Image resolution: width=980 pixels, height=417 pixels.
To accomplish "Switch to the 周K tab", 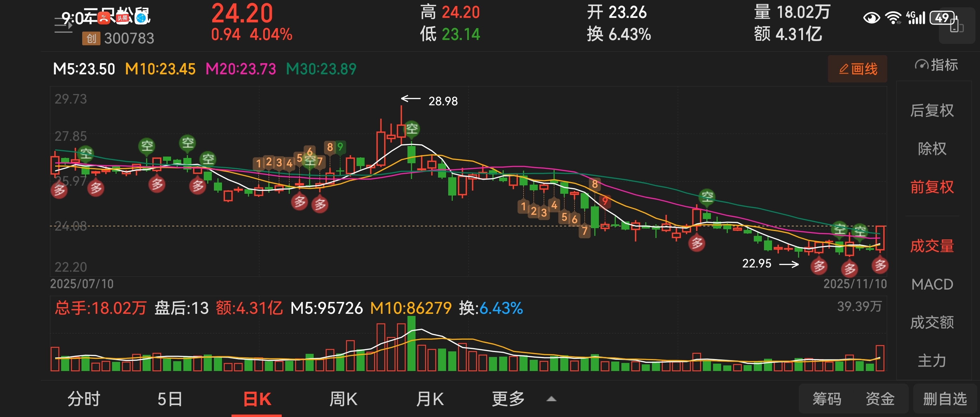I will coord(343,399).
